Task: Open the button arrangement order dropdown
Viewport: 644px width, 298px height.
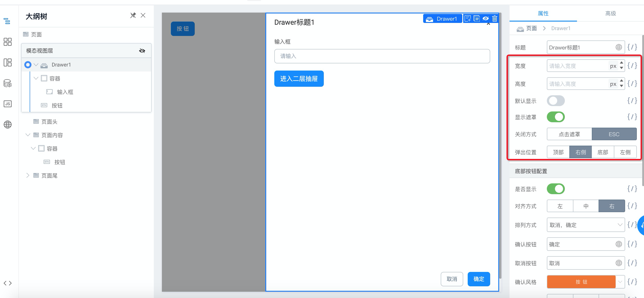Action: click(586, 225)
